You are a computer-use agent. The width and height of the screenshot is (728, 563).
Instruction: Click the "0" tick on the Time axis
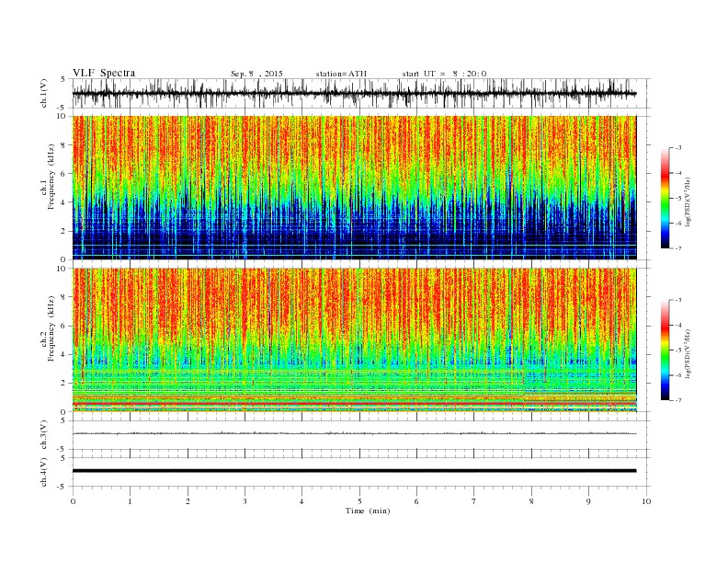pyautogui.click(x=73, y=501)
